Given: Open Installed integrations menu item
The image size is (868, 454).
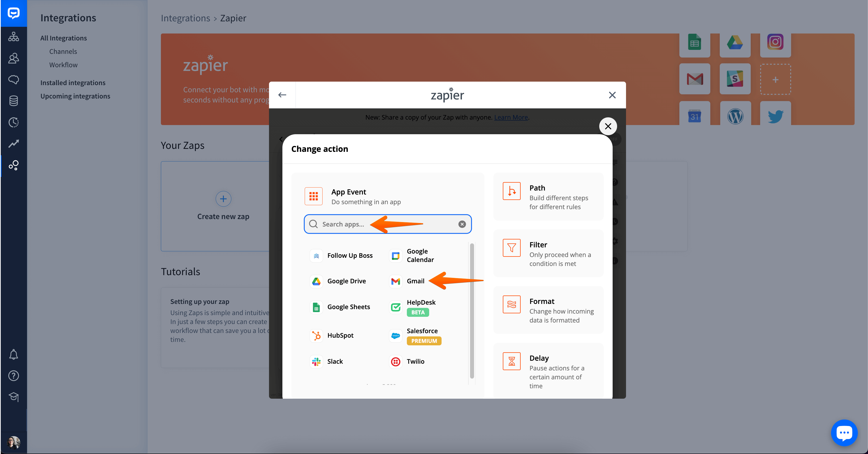Looking at the screenshot, I should [x=73, y=83].
